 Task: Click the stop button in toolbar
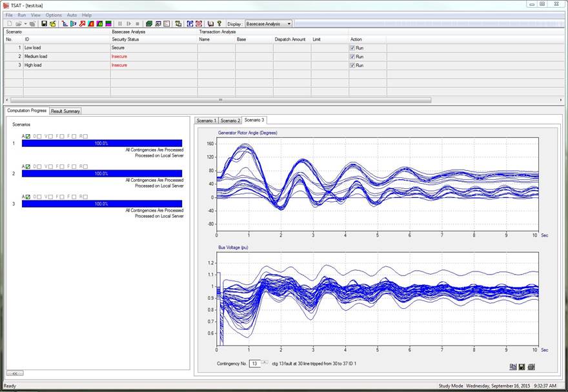tap(137, 24)
